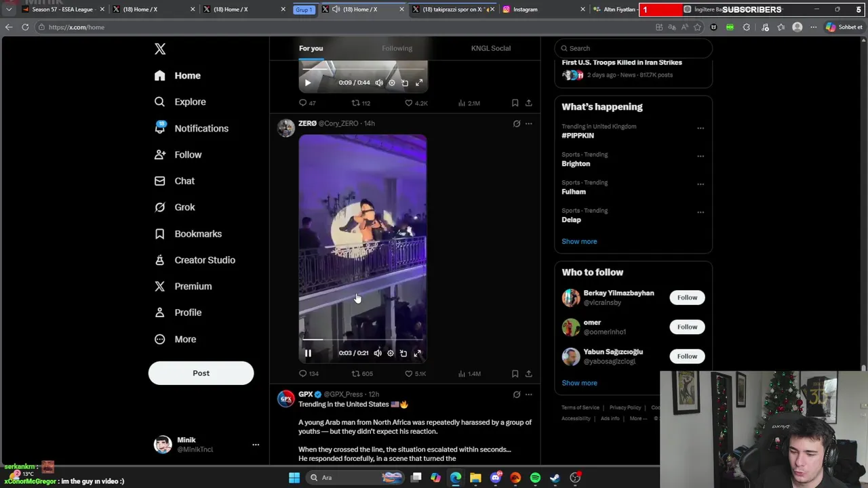The width and height of the screenshot is (868, 488).
Task: Click Show more under Who to follow
Action: (579, 383)
